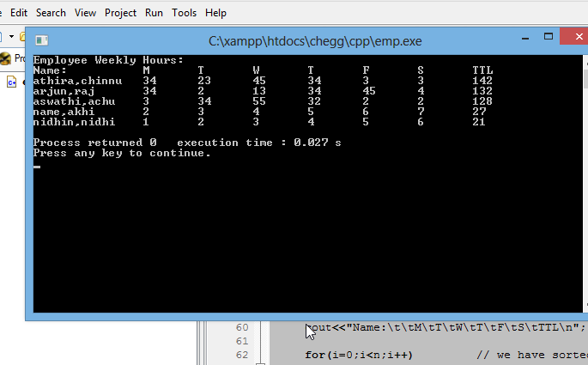Click the Wednesday value 55 in the aswathi,achu row
The image size is (588, 365).
[259, 101]
